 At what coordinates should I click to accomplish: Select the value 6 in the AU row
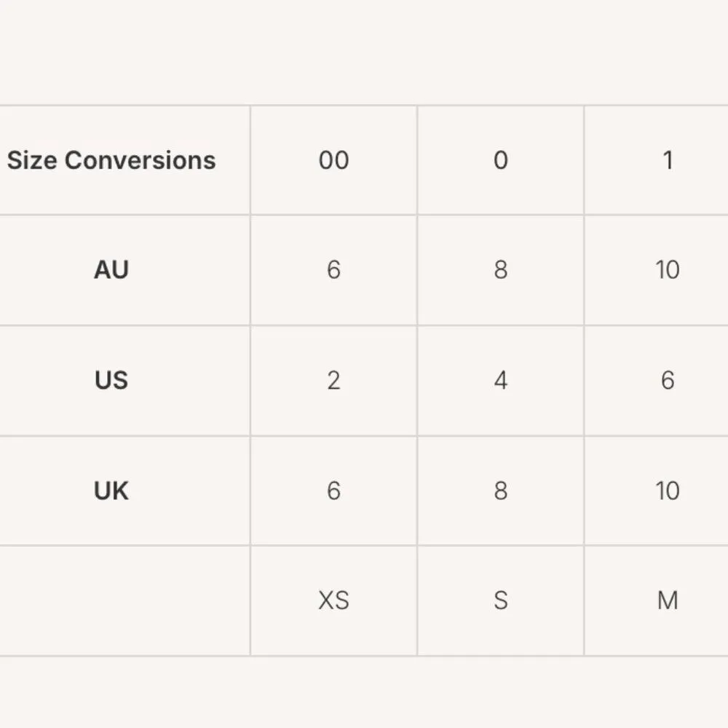(x=333, y=270)
